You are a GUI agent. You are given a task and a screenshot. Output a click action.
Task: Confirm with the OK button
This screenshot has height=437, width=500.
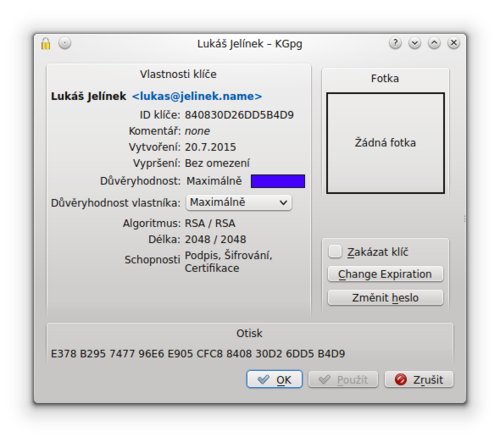274,379
